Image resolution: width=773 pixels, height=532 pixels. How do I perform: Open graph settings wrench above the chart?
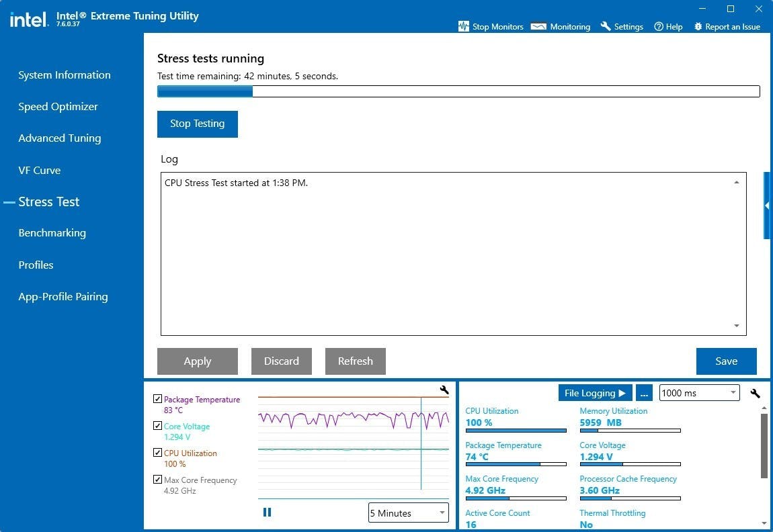coord(444,390)
